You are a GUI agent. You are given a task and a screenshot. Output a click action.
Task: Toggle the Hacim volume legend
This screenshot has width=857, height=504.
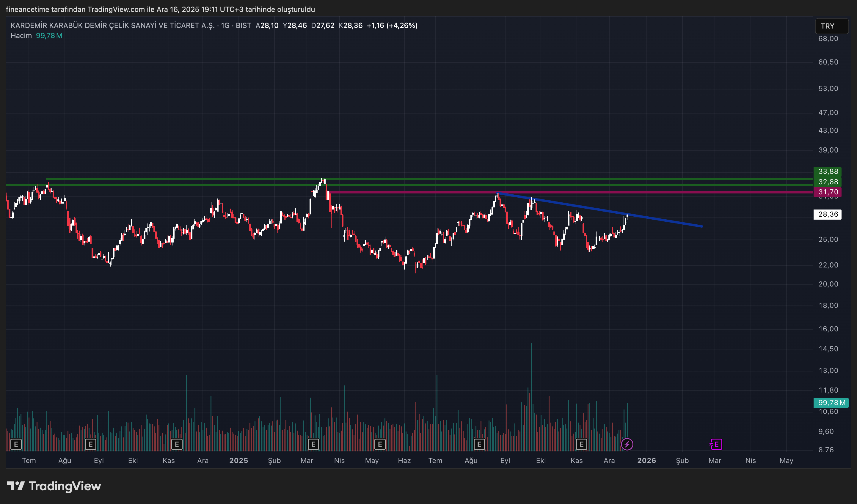coord(21,35)
